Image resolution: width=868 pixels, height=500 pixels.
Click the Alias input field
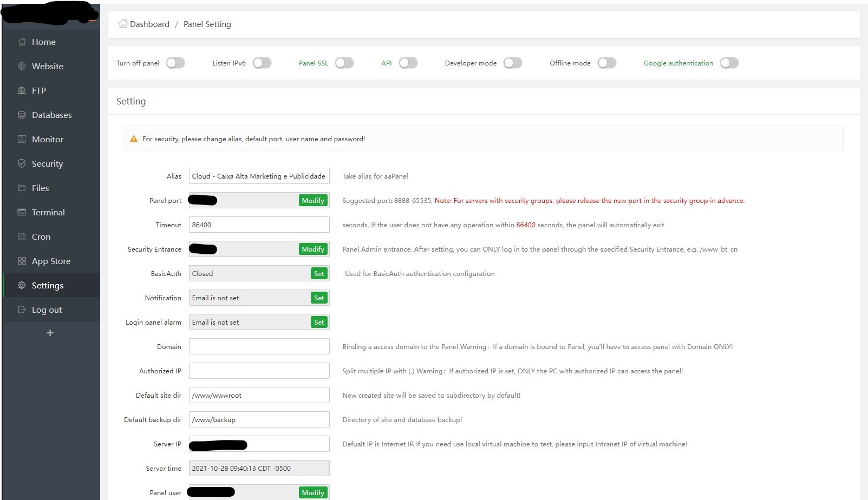(x=259, y=176)
